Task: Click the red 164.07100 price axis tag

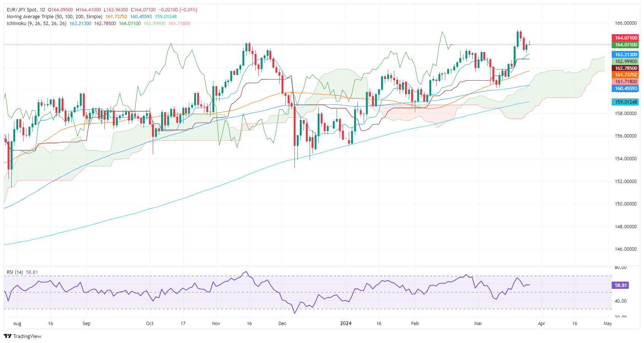Action: 625,38
